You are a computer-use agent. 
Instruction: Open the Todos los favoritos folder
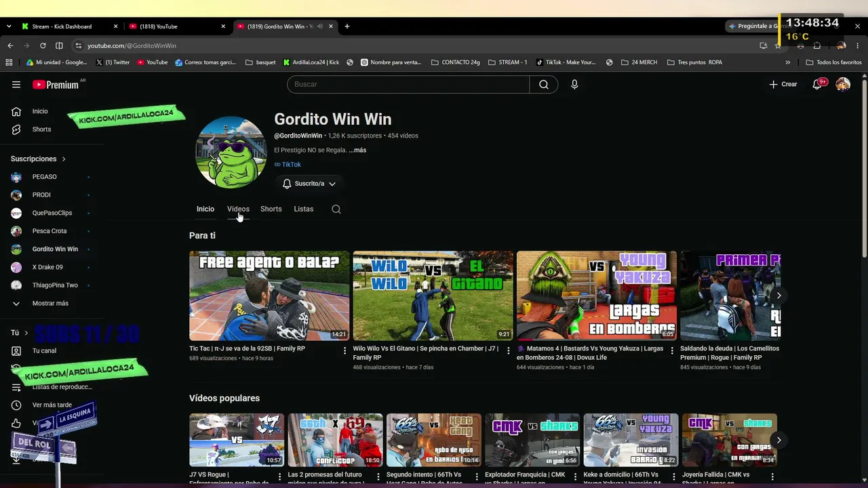pyautogui.click(x=833, y=62)
